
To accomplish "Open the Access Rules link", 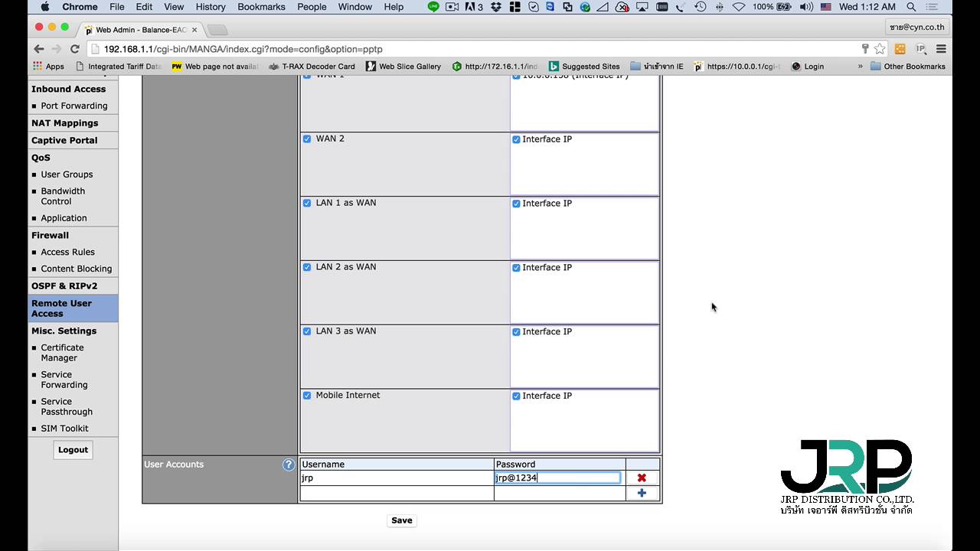I will click(68, 253).
